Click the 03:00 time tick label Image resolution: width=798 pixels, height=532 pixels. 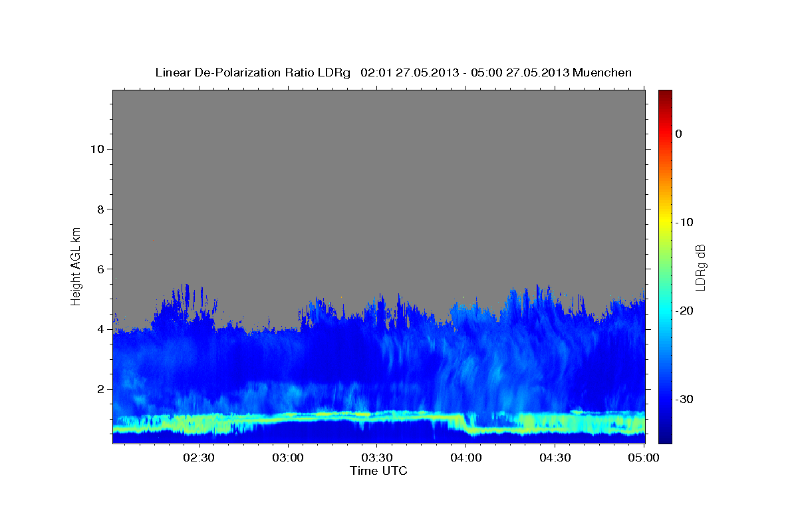coord(288,458)
